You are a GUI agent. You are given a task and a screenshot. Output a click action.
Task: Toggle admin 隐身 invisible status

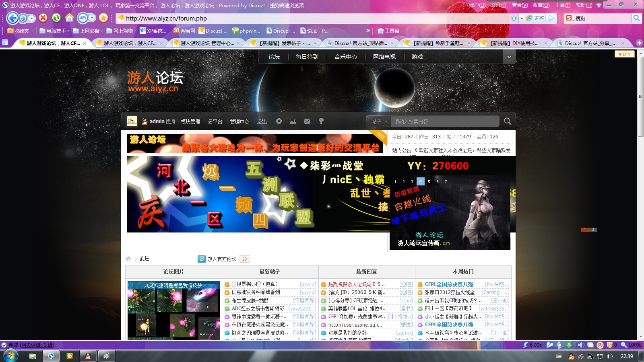pos(171,121)
